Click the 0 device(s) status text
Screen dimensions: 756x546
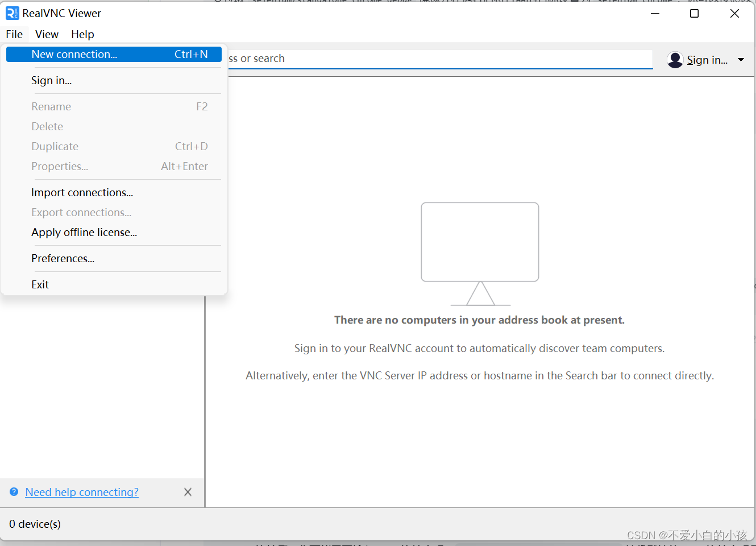[x=35, y=524]
